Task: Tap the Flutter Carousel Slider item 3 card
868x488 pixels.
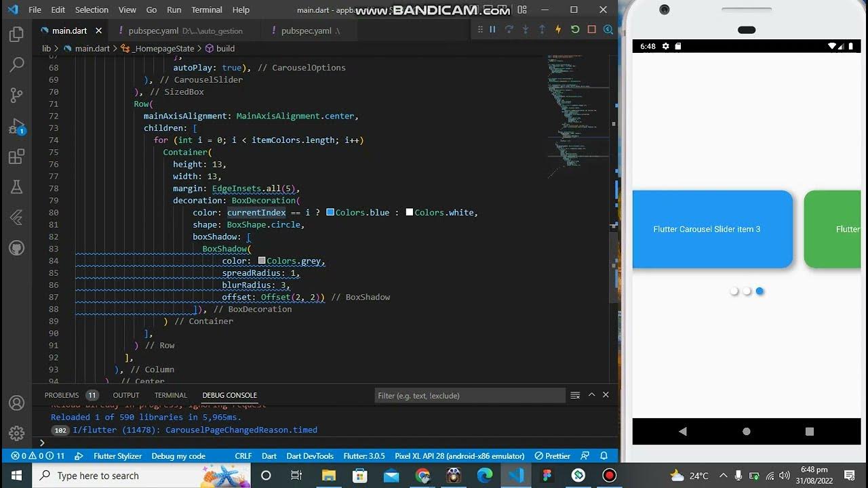Action: pyautogui.click(x=711, y=229)
